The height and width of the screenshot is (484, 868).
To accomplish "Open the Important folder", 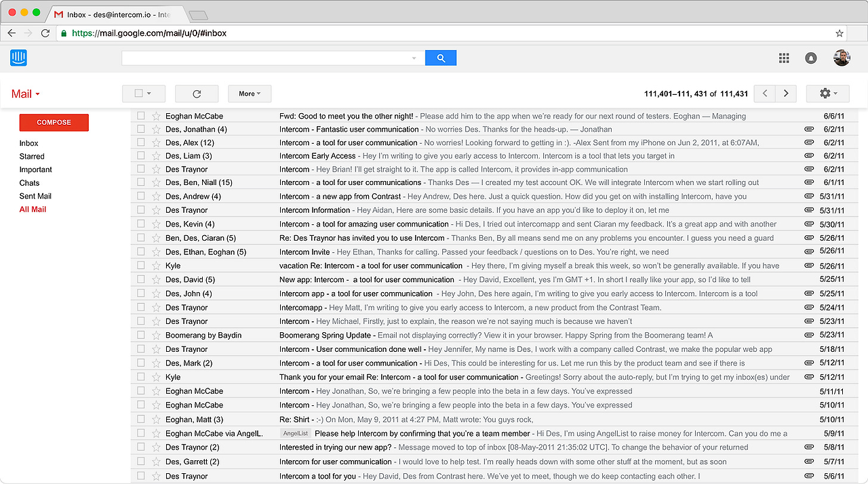I will coord(36,169).
